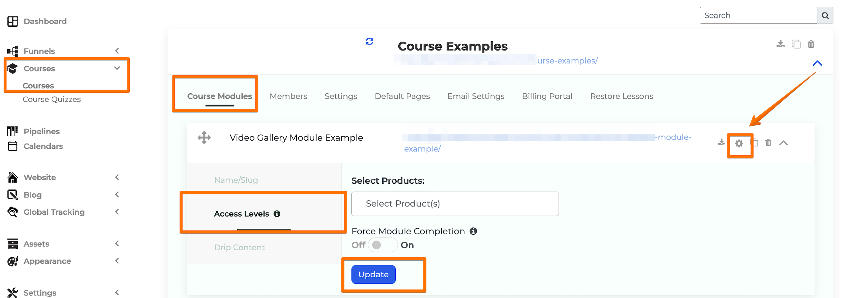868x298 pixels.
Task: Delete the Course Examples course
Action: [811, 44]
